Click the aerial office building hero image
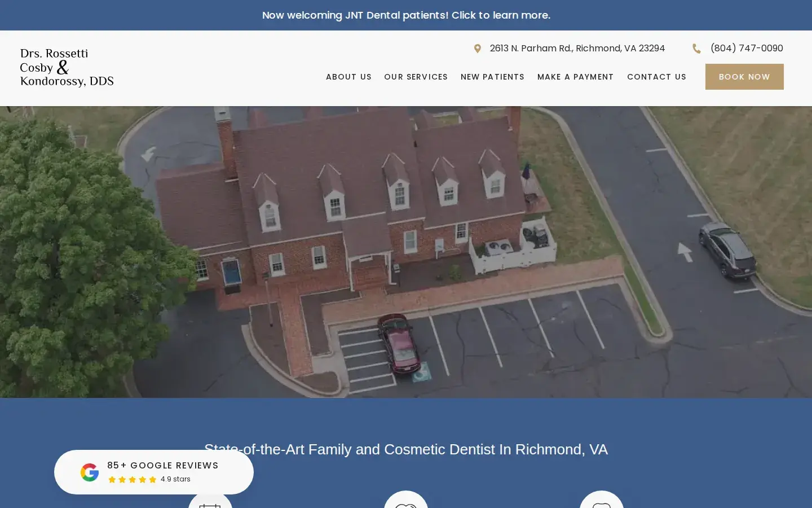 (406, 252)
